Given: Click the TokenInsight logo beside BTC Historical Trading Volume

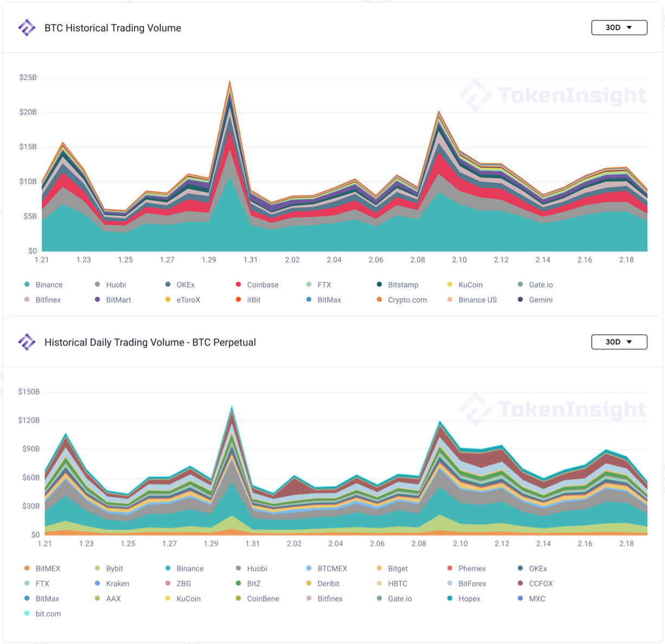Looking at the screenshot, I should coord(27,28).
